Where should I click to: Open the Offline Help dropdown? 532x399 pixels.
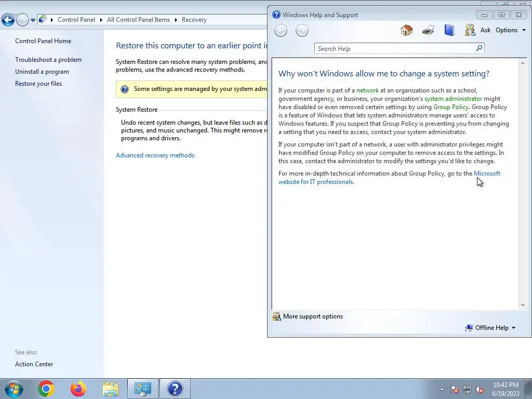(x=495, y=328)
